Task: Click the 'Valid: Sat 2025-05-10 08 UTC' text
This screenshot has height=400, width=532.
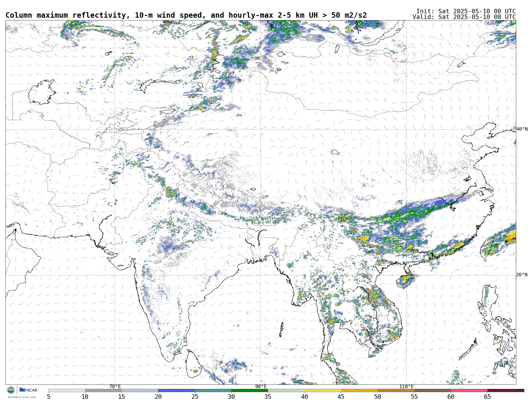Action: click(464, 17)
